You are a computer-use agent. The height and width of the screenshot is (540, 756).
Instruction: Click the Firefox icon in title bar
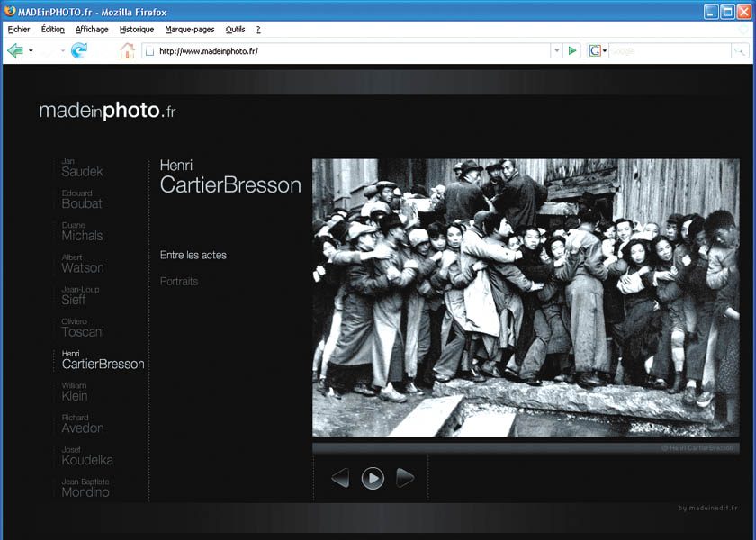(x=9, y=11)
